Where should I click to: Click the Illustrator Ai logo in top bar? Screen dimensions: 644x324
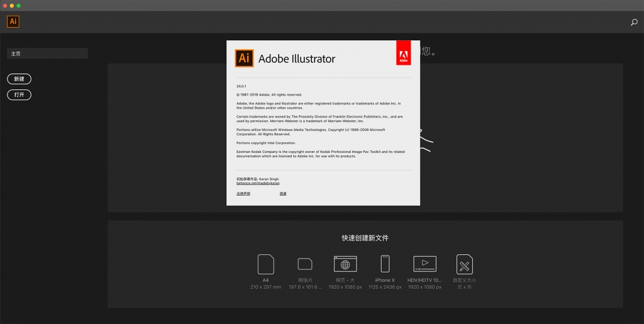[13, 22]
